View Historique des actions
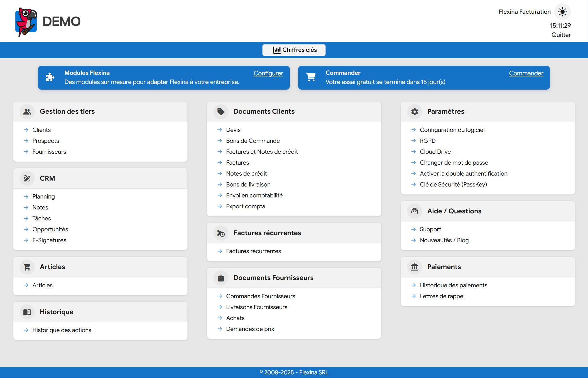 62,330
